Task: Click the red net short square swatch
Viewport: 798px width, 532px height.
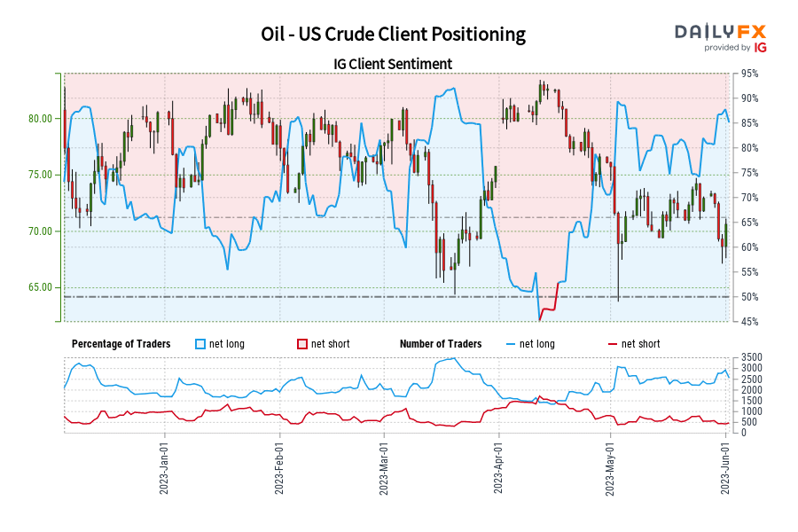Action: point(301,344)
